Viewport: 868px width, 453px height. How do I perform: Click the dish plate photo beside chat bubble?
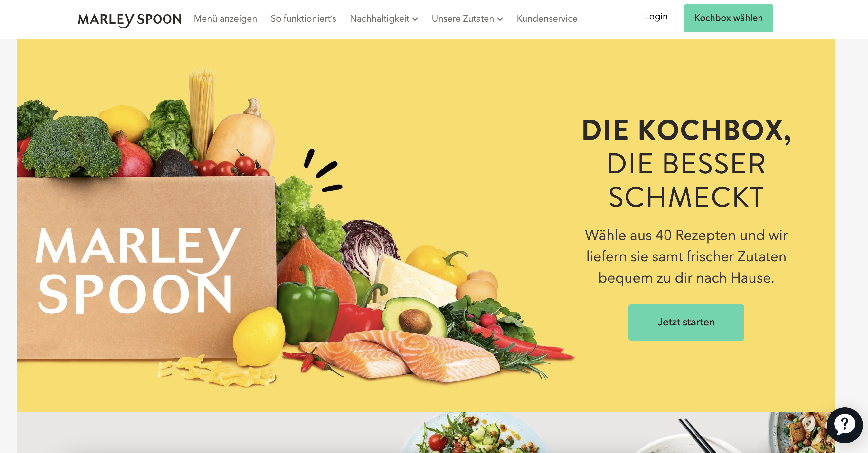(798, 433)
